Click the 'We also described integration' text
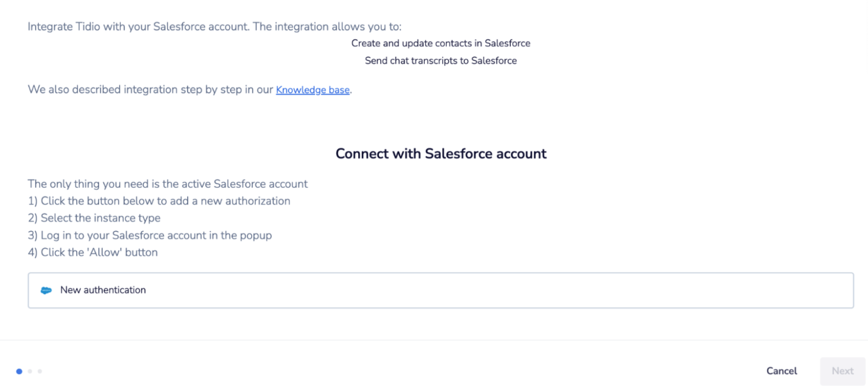 tap(150, 90)
